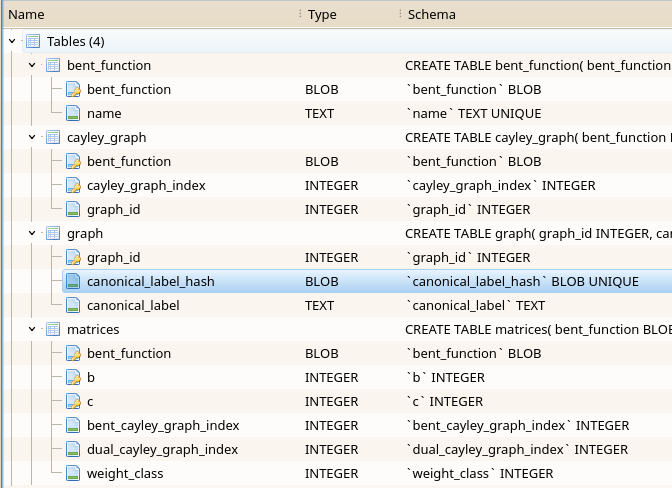The image size is (672, 488).
Task: Select the bent_cayley_graph_index field
Action: coord(162,426)
